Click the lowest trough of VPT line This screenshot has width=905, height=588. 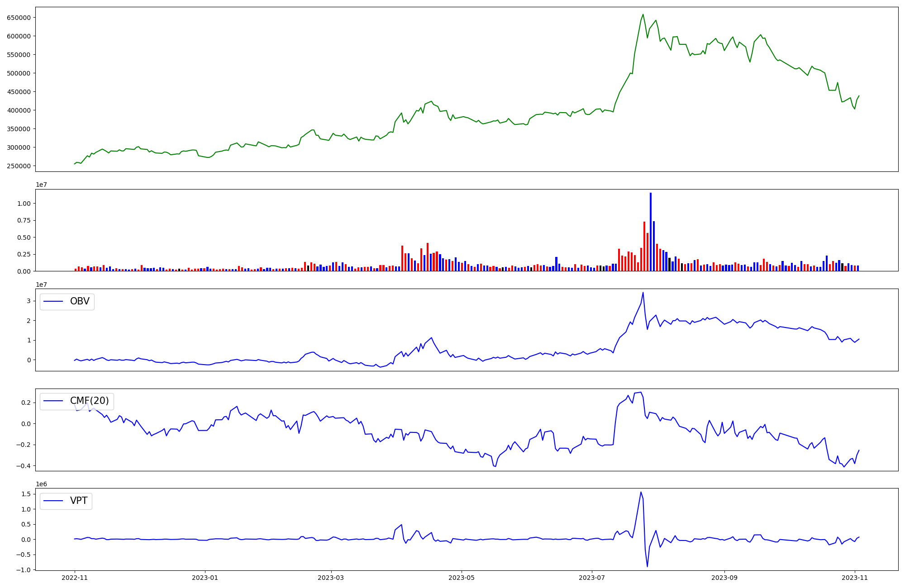pos(647,566)
